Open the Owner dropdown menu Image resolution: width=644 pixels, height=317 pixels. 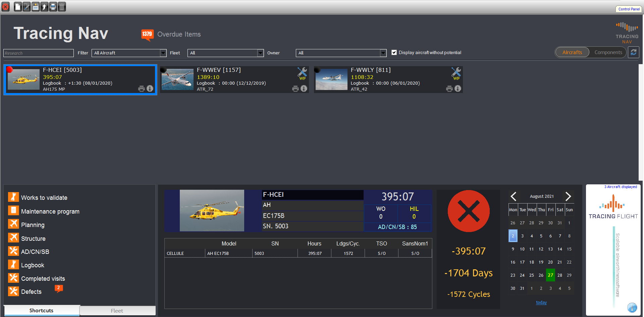383,53
